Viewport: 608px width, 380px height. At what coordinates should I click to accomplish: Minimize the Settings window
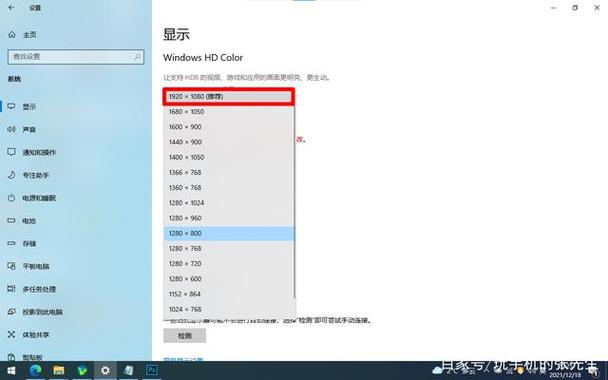(553, 8)
